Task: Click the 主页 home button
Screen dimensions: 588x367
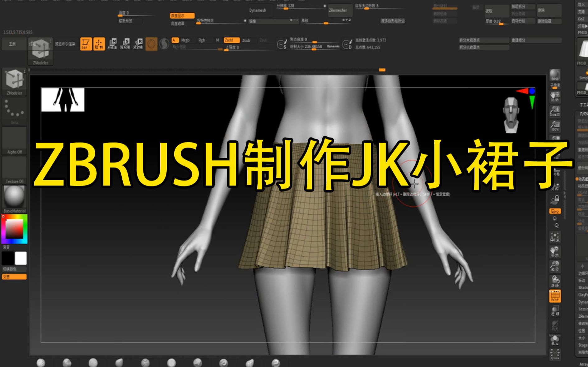Action: point(14,44)
